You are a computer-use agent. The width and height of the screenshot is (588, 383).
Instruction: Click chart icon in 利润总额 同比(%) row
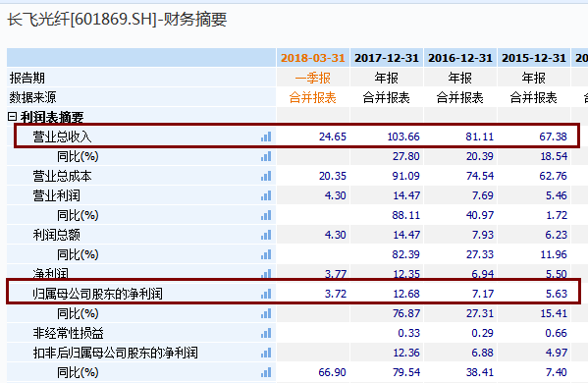coord(266,254)
